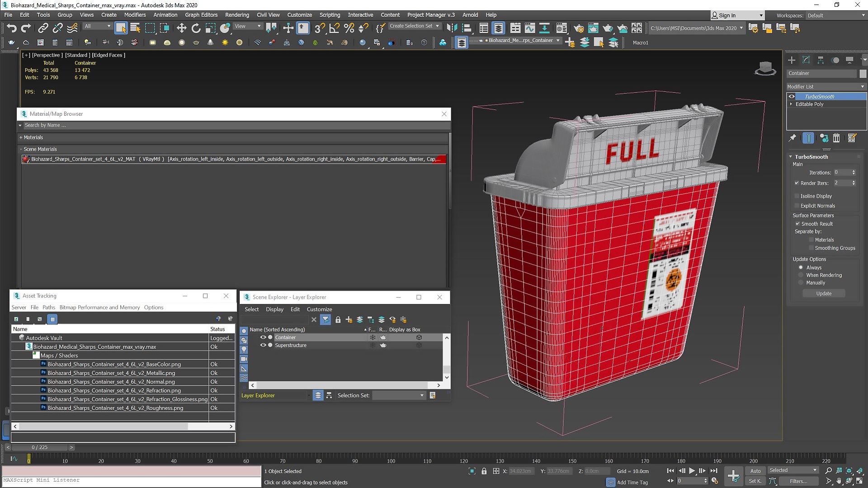The height and width of the screenshot is (488, 868).
Task: Open the Modify panel tab icon
Action: [806, 60]
